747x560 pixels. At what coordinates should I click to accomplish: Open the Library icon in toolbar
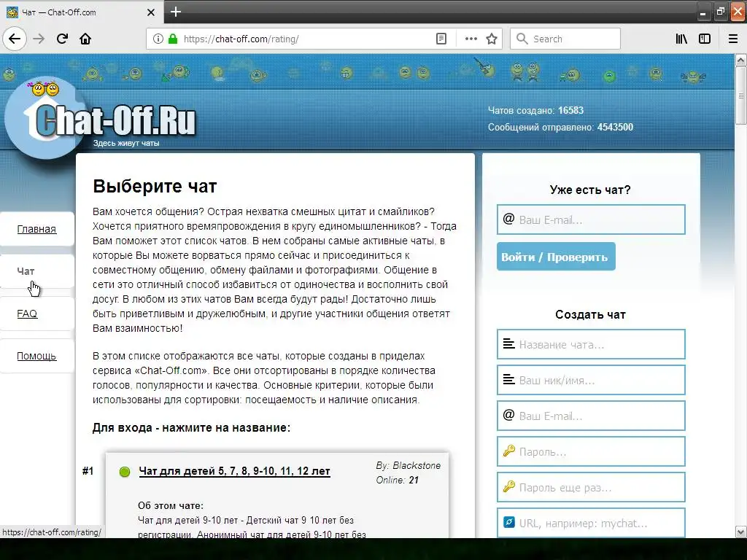[681, 39]
